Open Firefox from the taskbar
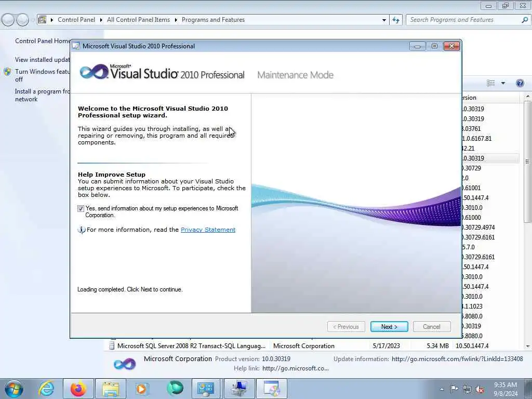Image resolution: width=532 pixels, height=399 pixels. coord(78,389)
